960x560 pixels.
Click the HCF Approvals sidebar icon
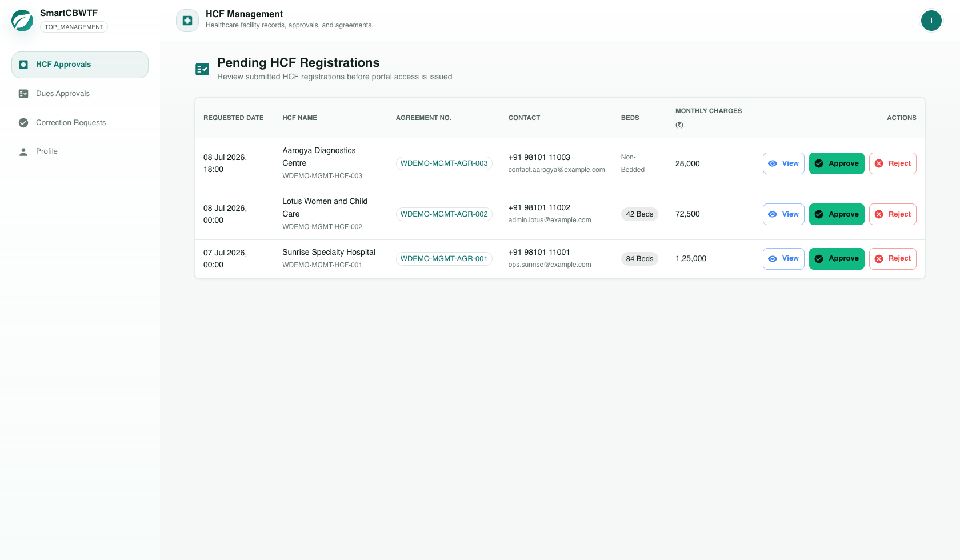(23, 65)
